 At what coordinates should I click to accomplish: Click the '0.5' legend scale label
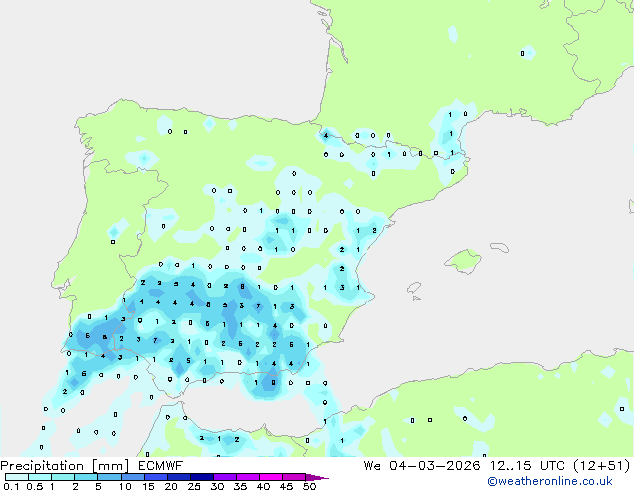click(x=34, y=486)
